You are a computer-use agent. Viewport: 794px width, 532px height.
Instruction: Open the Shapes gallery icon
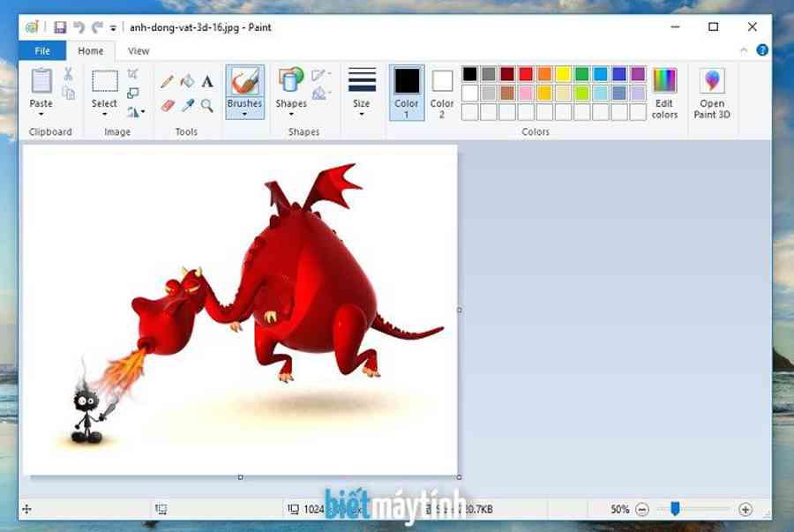291,80
